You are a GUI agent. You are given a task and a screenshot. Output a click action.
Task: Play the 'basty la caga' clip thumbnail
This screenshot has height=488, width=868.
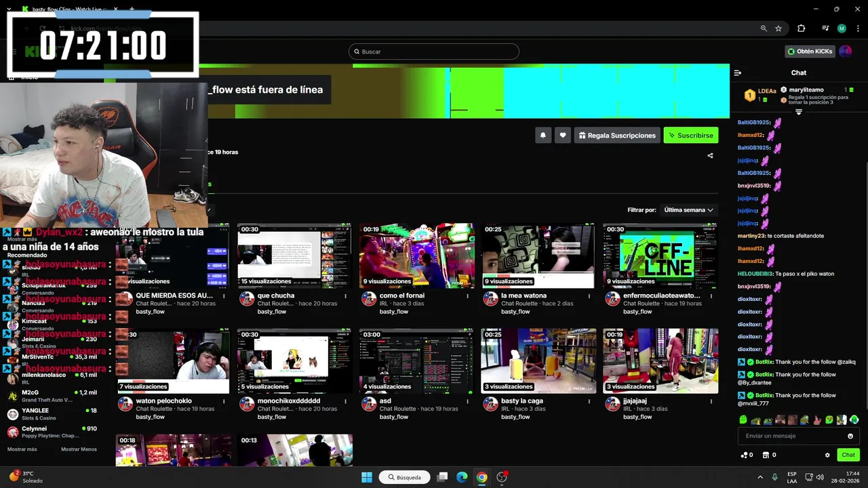coord(538,361)
